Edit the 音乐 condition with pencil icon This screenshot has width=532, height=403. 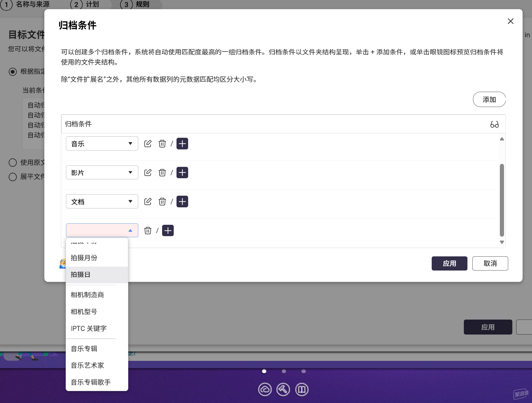click(148, 144)
